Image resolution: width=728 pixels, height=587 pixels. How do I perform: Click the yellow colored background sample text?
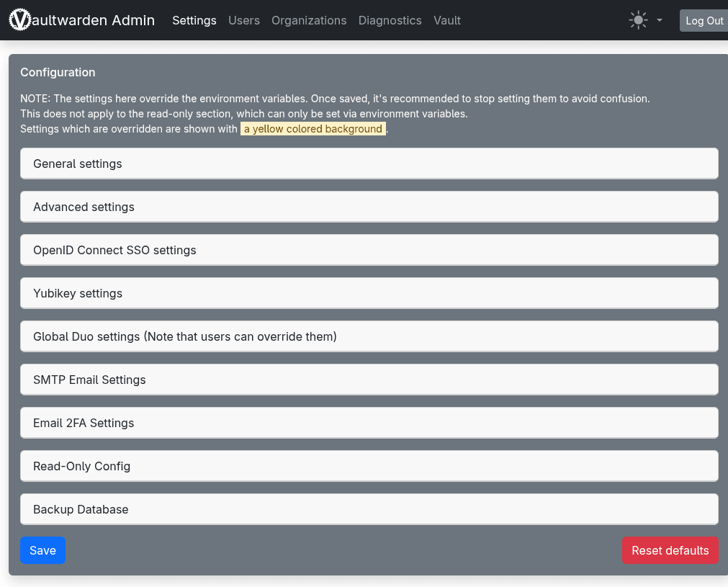(313, 129)
